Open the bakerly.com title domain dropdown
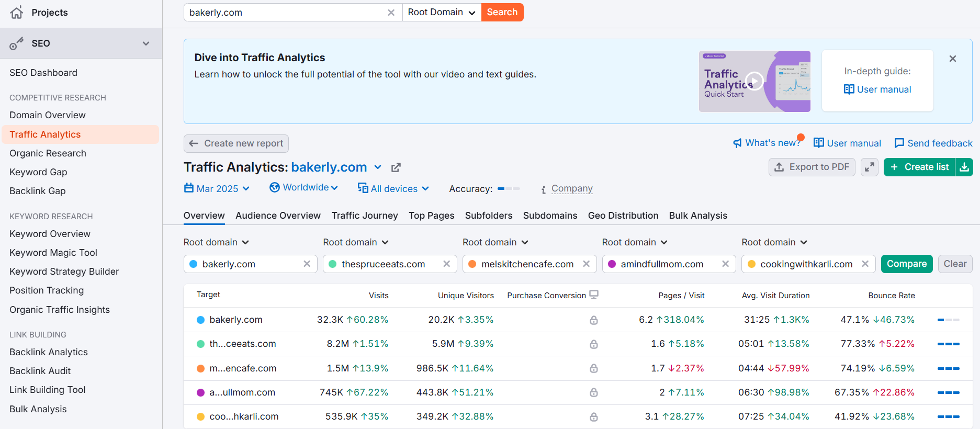This screenshot has width=980, height=429. click(378, 167)
